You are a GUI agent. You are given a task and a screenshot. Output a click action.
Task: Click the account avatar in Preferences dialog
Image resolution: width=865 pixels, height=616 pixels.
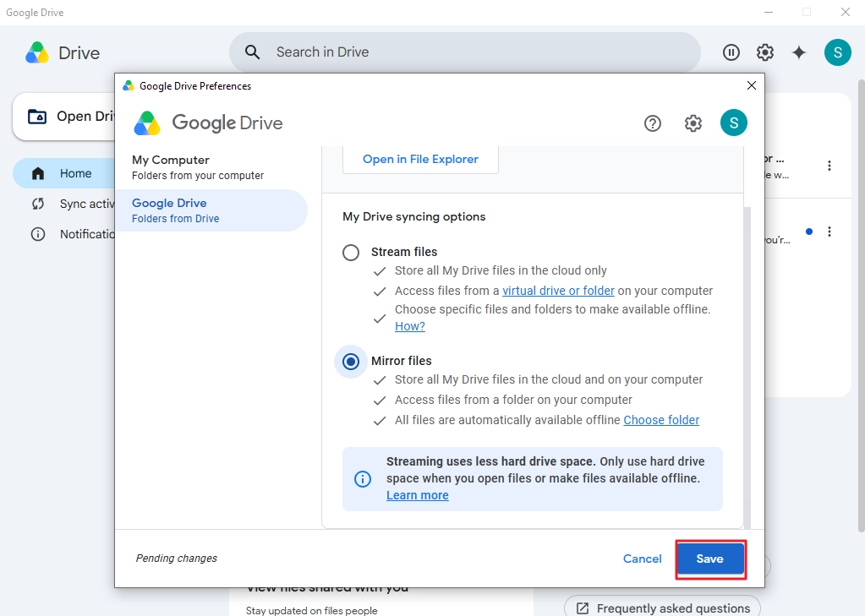734,123
